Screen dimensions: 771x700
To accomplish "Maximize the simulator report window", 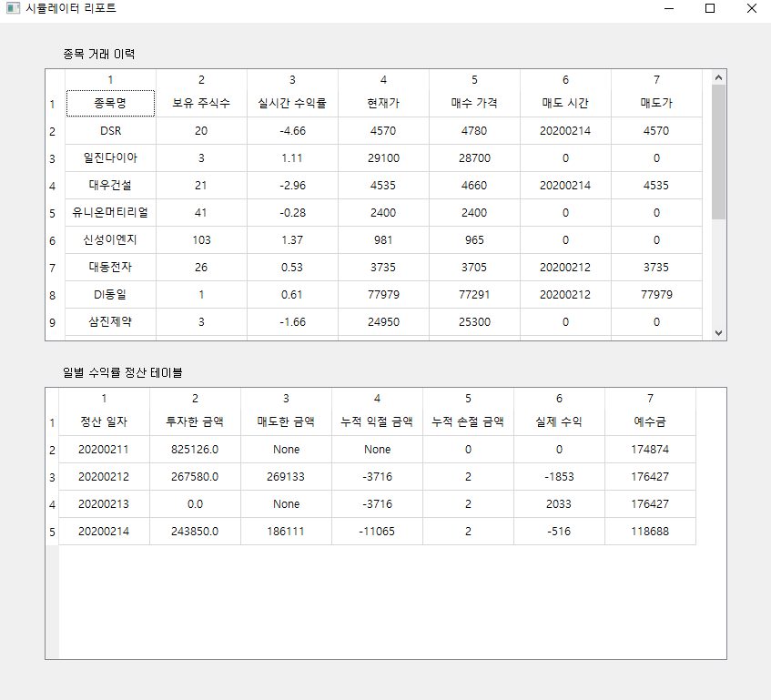I will coord(710,8).
